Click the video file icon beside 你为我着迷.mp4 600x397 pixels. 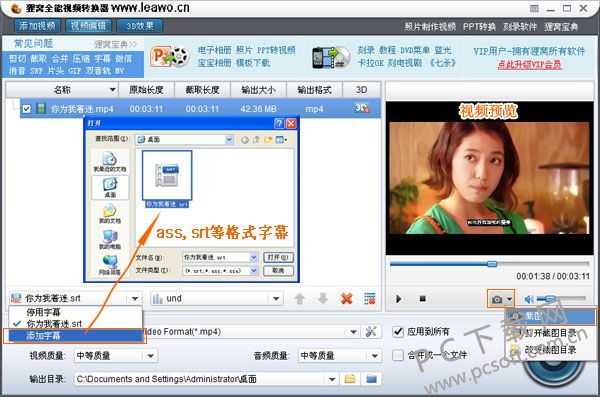41,108
